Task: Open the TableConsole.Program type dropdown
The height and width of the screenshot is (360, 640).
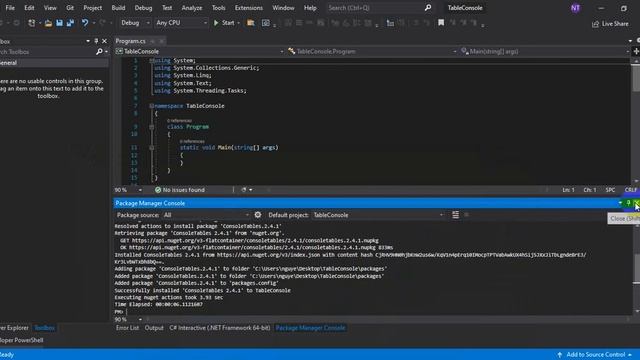Action: tap(372, 51)
